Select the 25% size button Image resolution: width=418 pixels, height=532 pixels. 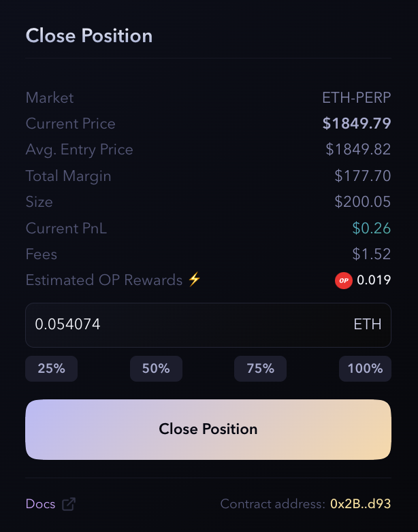coord(52,369)
